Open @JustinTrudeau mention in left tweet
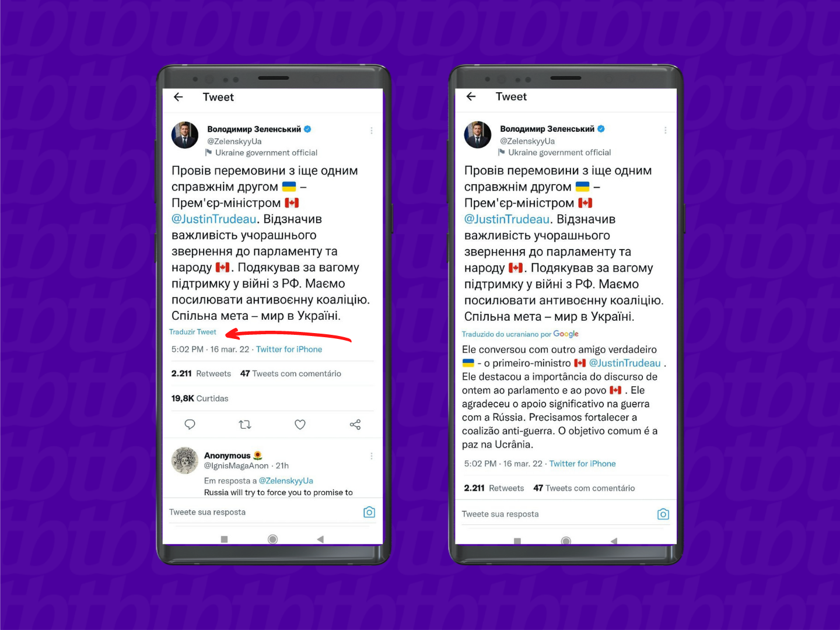This screenshot has height=630, width=840. pos(214,219)
